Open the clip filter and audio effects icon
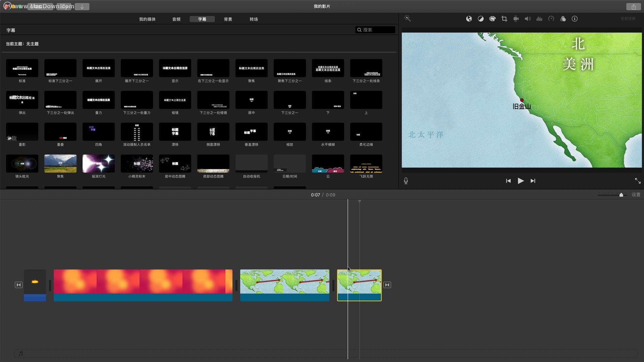 (x=563, y=19)
